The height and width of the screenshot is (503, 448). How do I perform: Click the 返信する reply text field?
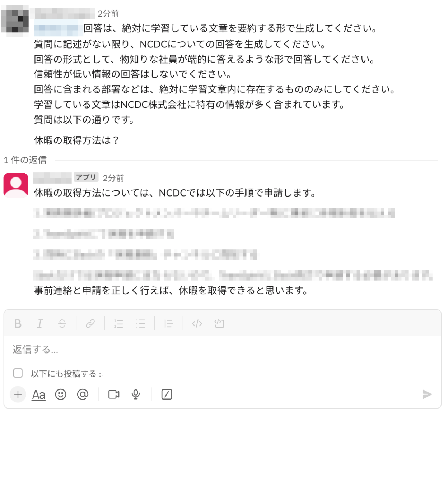tap(223, 350)
